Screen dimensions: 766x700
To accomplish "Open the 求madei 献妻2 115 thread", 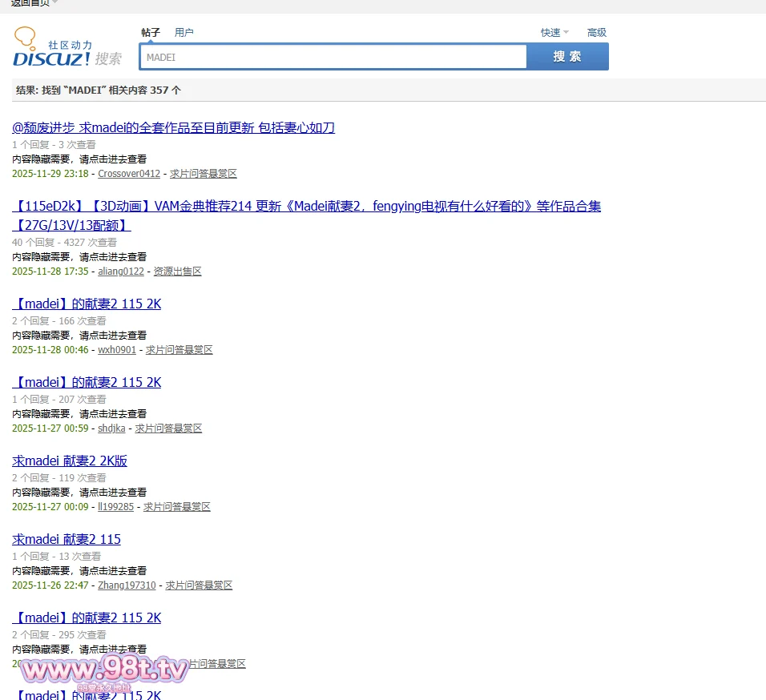I will tap(67, 540).
